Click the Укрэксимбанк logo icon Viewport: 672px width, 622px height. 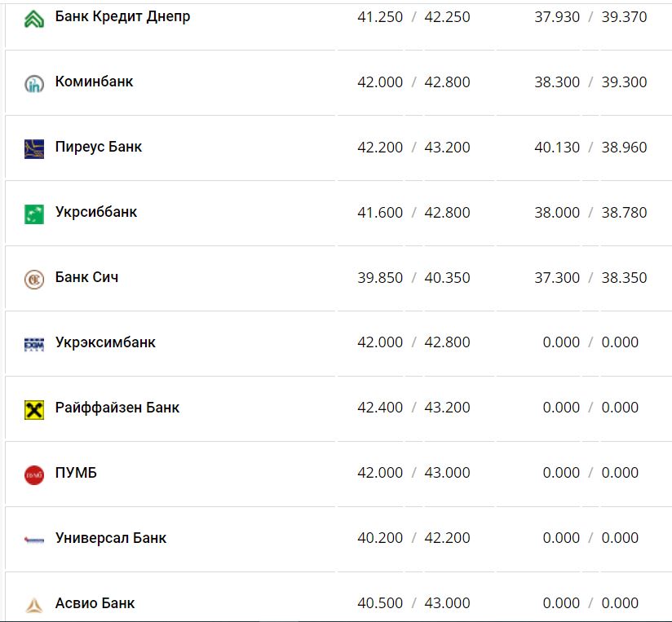point(33,344)
